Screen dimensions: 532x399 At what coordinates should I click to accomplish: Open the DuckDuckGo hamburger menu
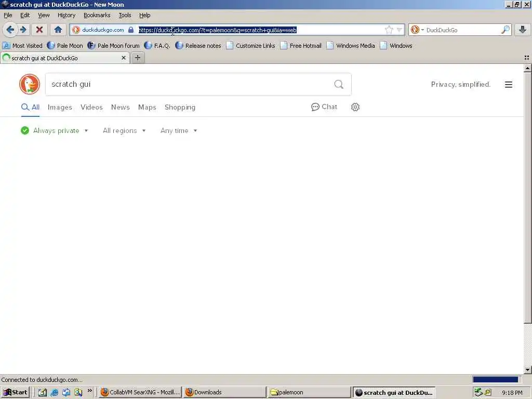508,85
